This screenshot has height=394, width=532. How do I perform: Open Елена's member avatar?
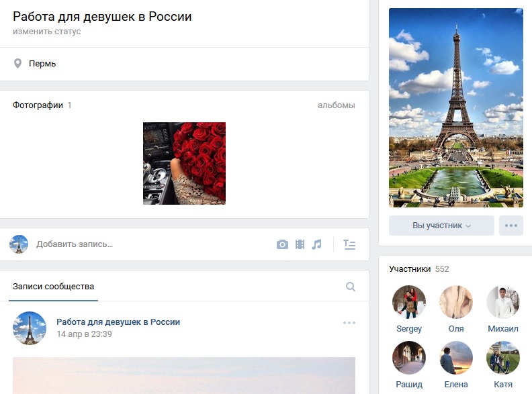(456, 358)
